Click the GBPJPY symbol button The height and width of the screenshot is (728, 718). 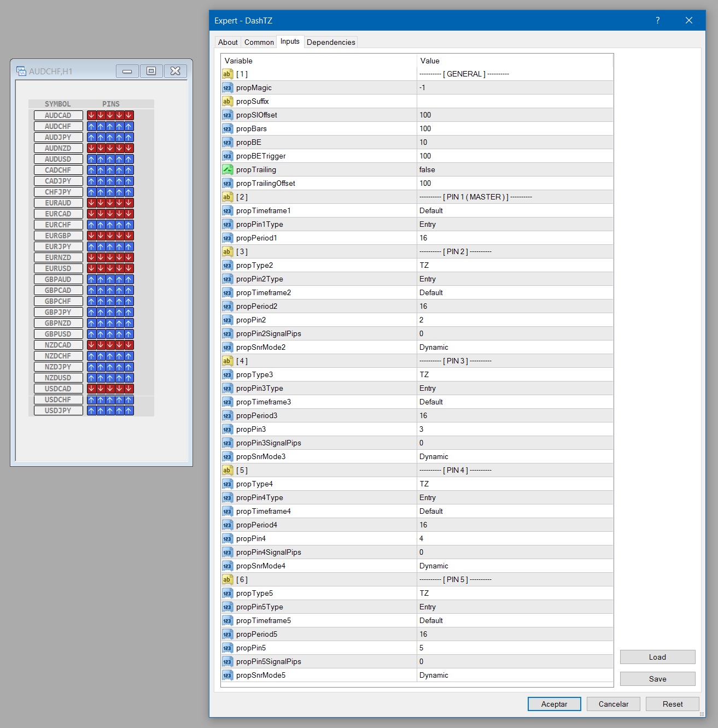(58, 312)
